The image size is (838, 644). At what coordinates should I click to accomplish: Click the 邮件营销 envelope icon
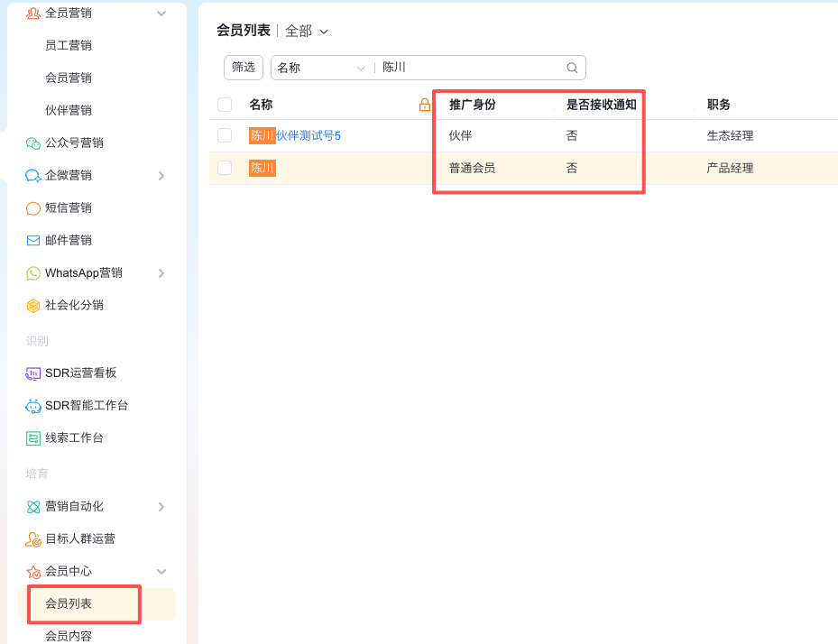[x=33, y=241]
